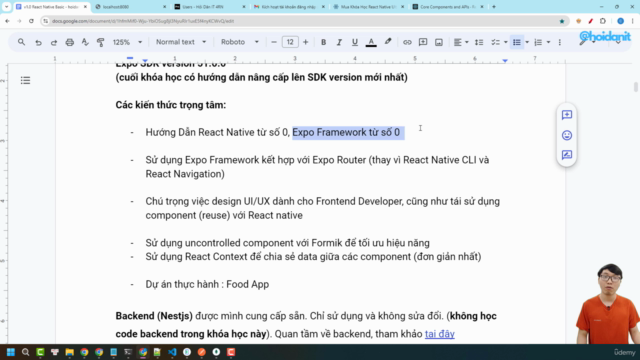Insert a link from the toolbar
This screenshot has width=640, height=360.
(x=407, y=42)
